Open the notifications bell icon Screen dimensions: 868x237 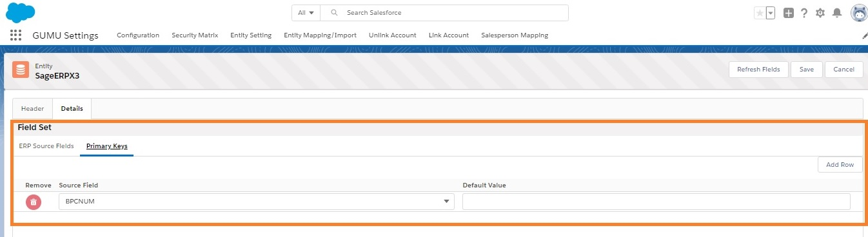click(837, 13)
